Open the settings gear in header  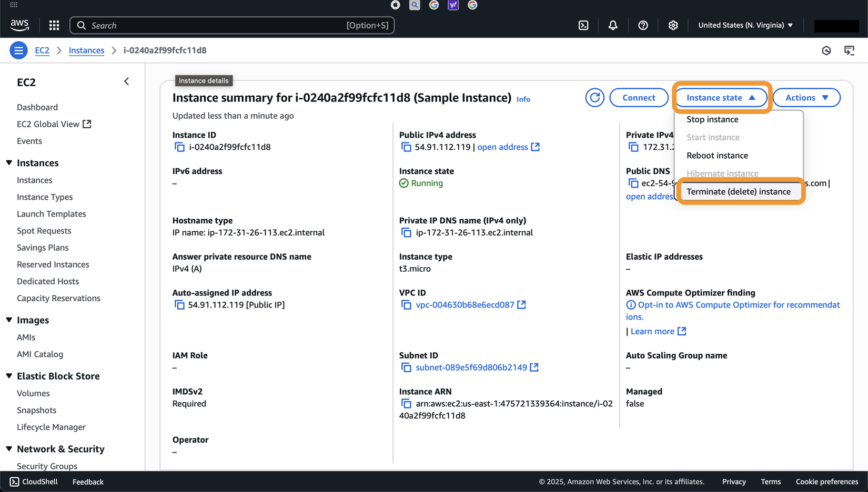coord(673,25)
